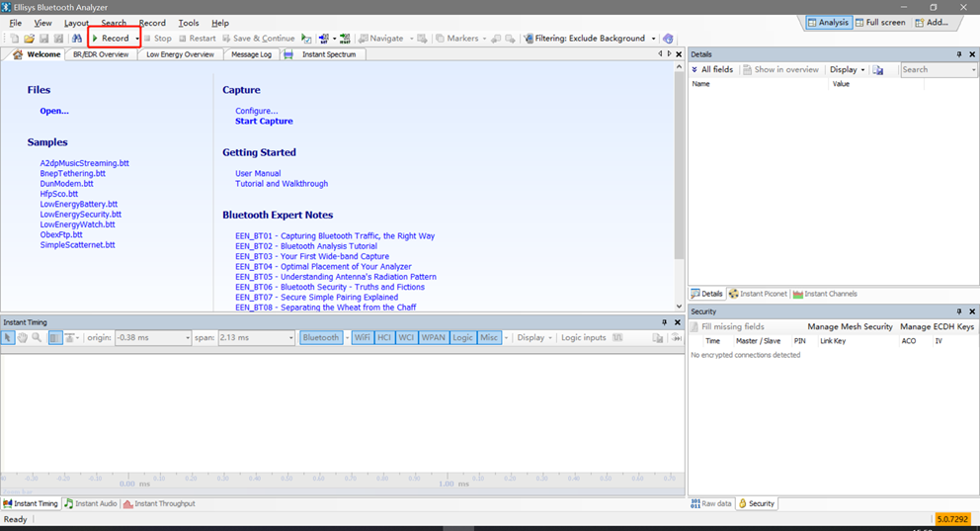This screenshot has width=980, height=531.
Task: Toggle the Logic timing filter
Action: coord(462,338)
